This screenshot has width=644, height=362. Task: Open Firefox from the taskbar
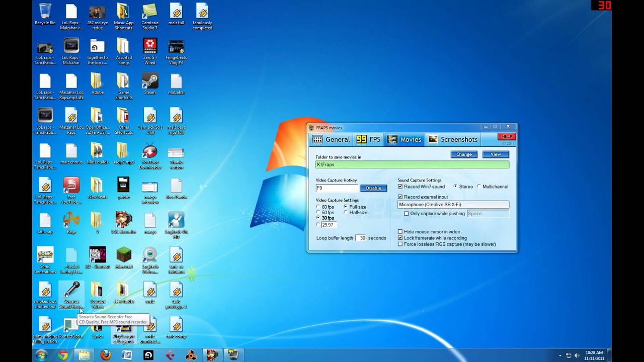[x=105, y=355]
